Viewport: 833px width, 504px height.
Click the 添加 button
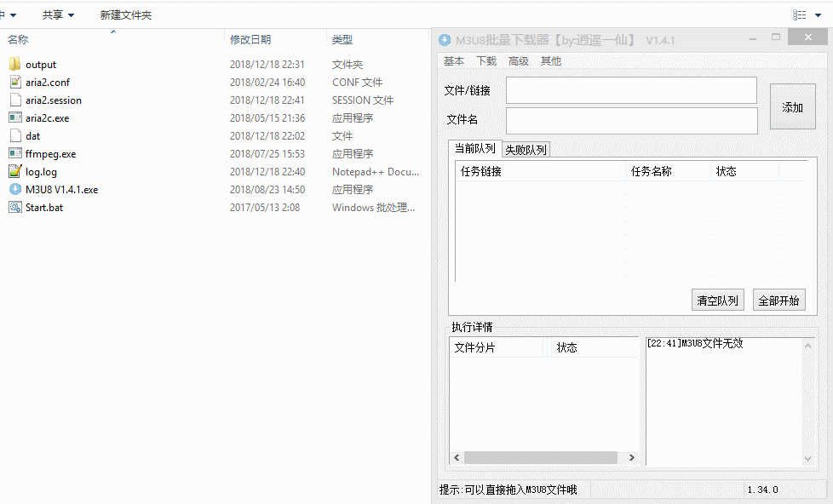coord(793,106)
